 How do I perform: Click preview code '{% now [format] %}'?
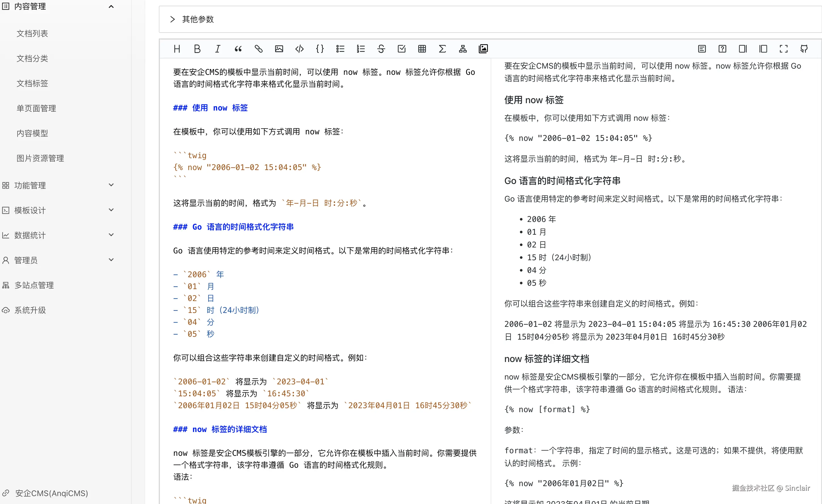click(547, 409)
